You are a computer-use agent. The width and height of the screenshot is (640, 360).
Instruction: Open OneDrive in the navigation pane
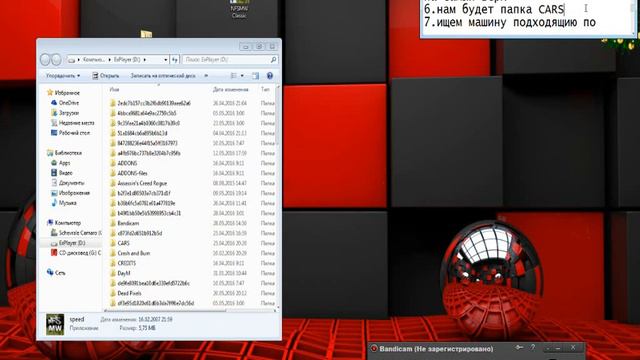tap(64, 103)
